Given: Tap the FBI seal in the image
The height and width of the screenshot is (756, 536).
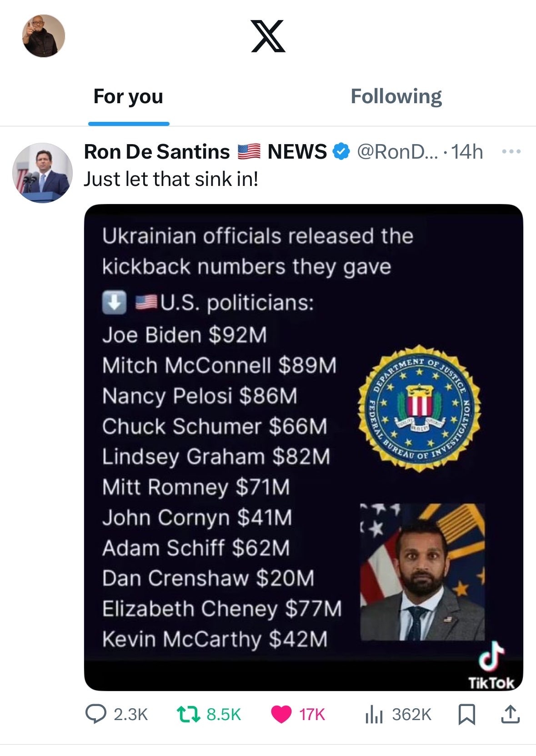Looking at the screenshot, I should click(x=419, y=409).
